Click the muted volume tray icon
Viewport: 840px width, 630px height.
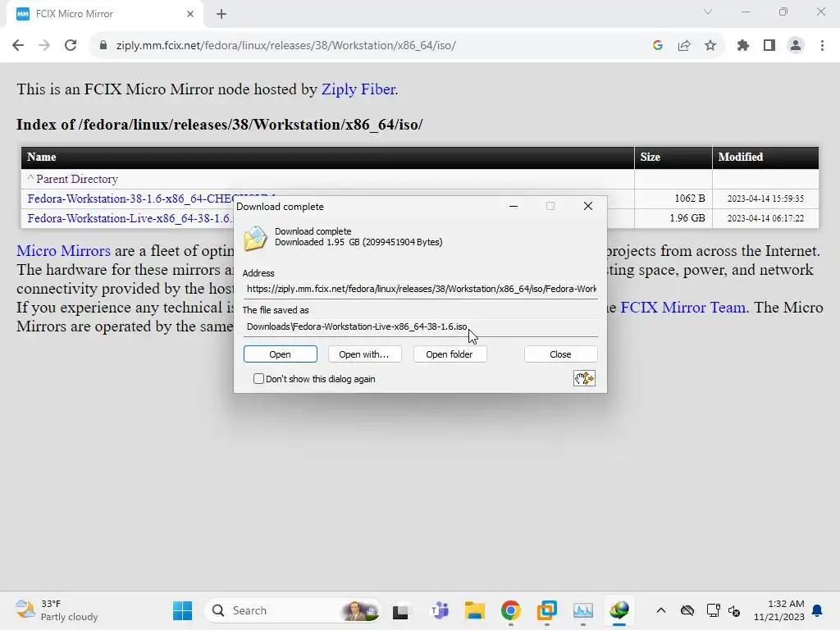[x=734, y=610]
